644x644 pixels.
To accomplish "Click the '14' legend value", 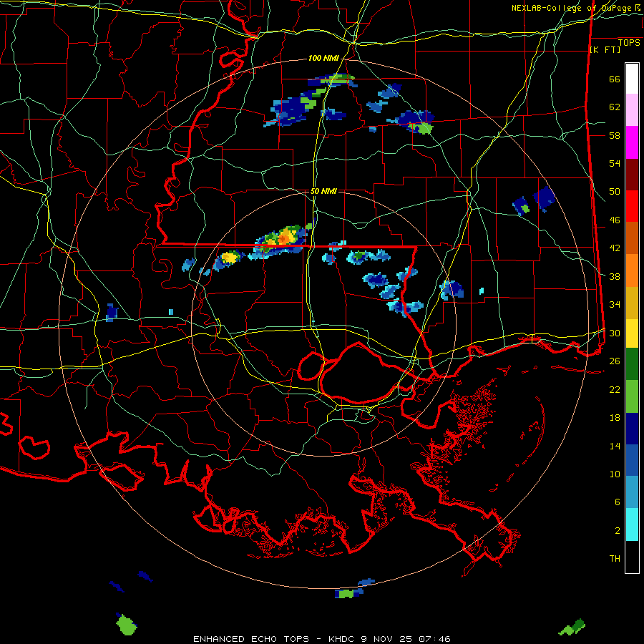I will 615,446.
